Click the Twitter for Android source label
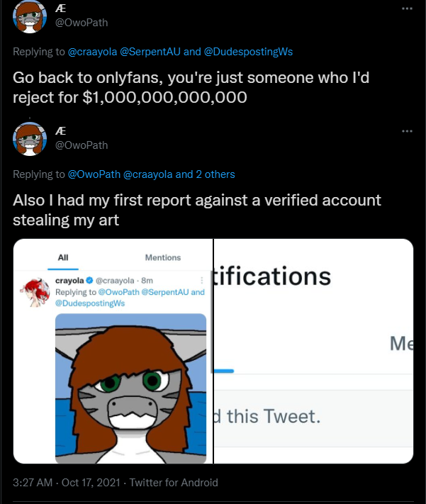The image size is (426, 504). [173, 483]
